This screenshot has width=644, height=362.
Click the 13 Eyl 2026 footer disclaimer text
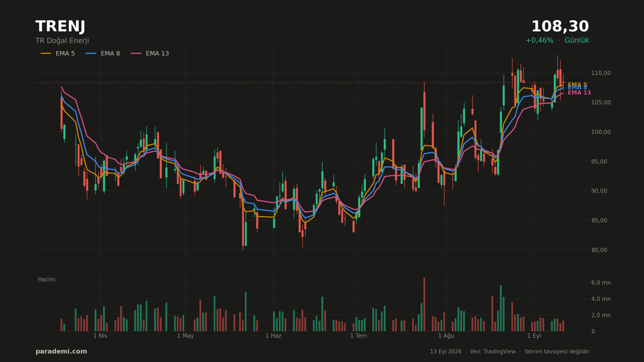(509, 352)
